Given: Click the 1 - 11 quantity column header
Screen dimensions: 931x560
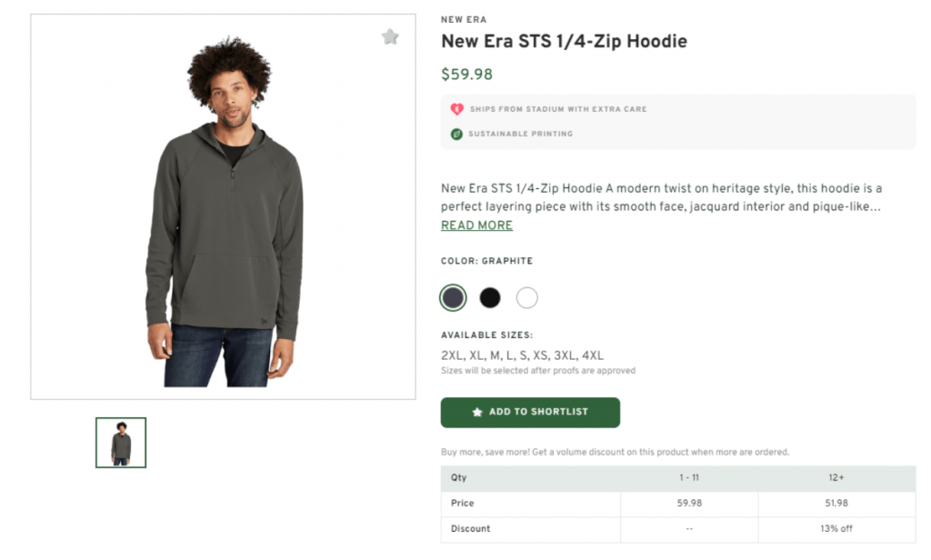Looking at the screenshot, I should click(689, 477).
